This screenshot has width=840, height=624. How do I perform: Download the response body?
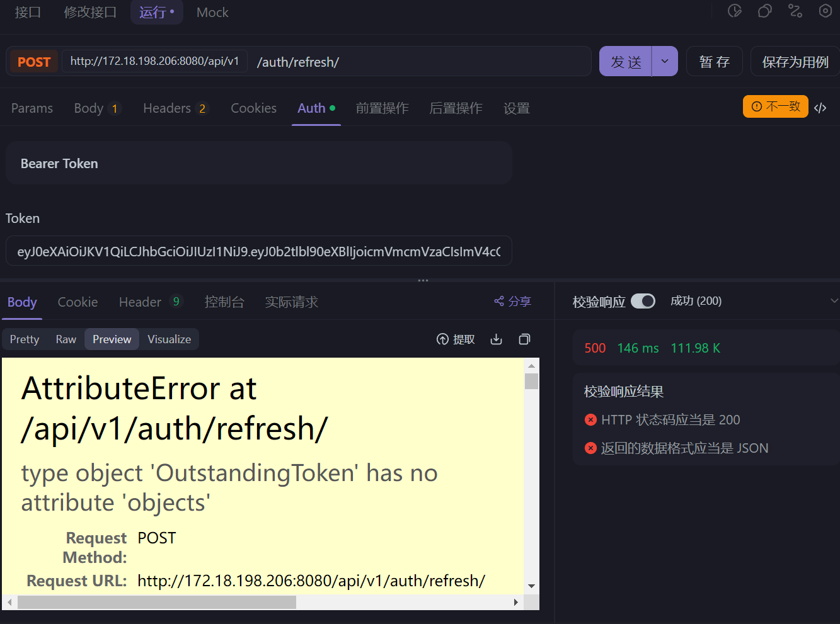click(x=497, y=339)
